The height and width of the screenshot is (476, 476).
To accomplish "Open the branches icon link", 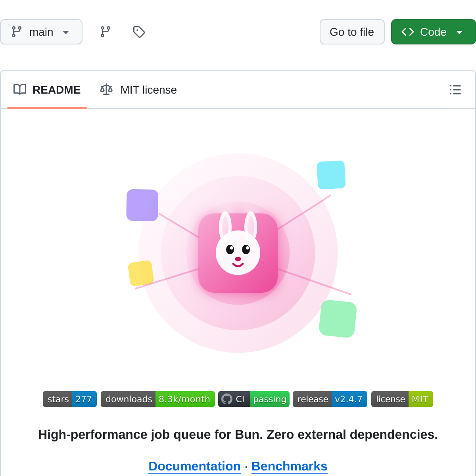I will 106,32.
